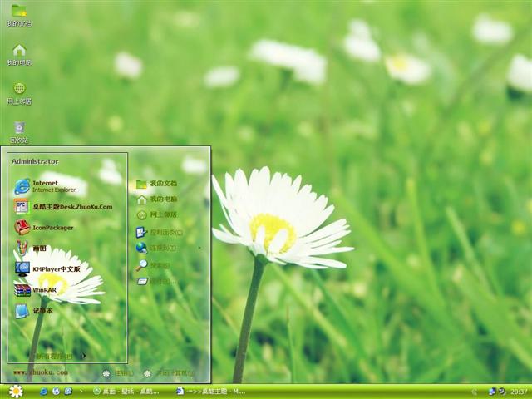532x399 pixels.
Task: Click the 注销 (Log off) button
Action: (118, 373)
